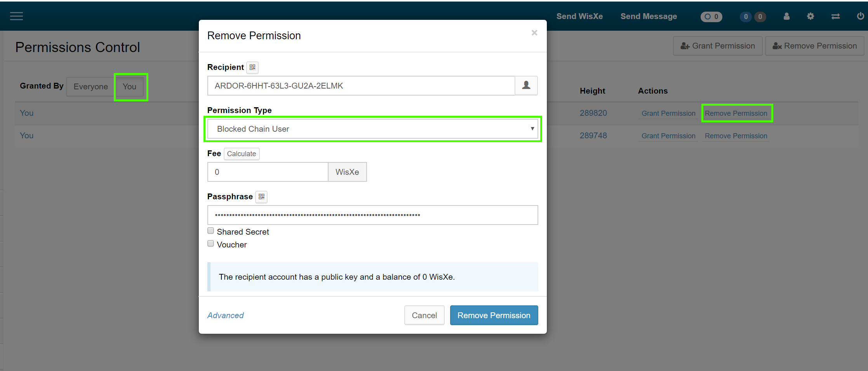
Task: Click the Cancel button
Action: click(424, 315)
